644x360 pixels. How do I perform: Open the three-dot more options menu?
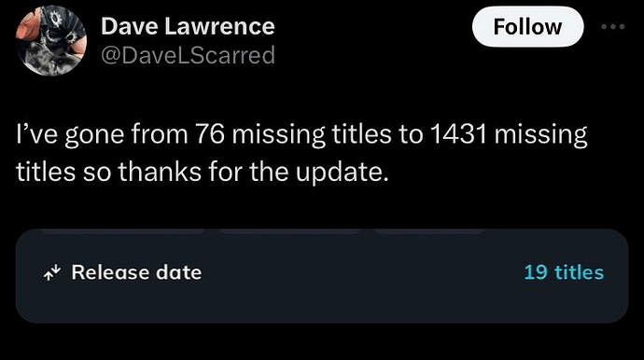(x=613, y=27)
